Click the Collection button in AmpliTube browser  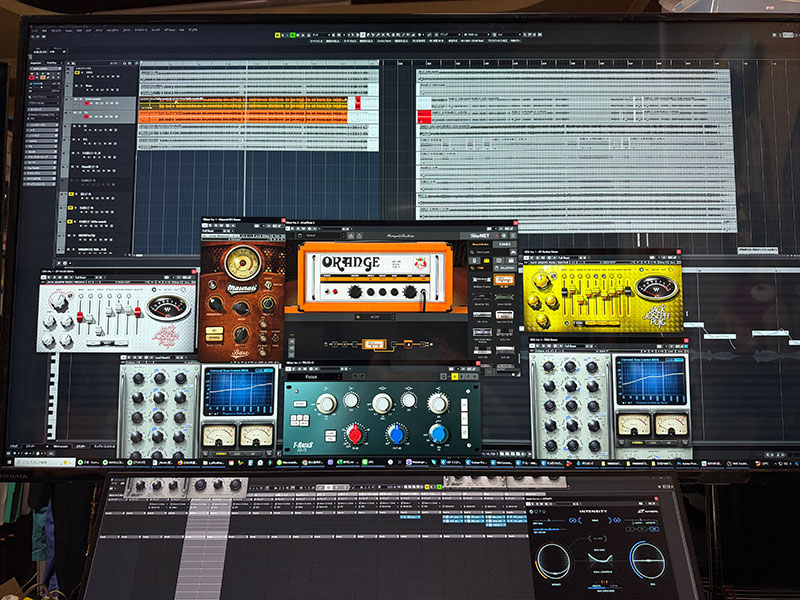(x=504, y=268)
